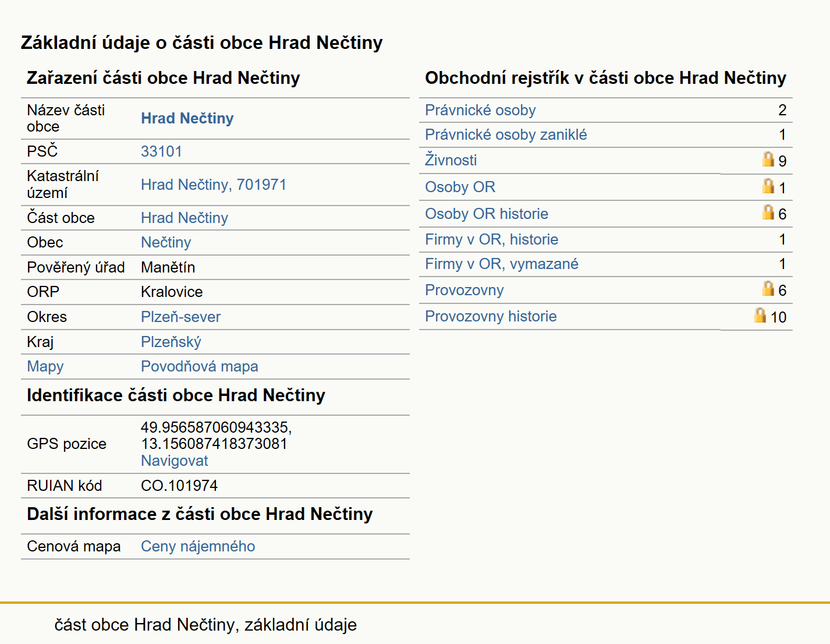Open the Živnosti link
The image size is (830, 644).
tap(451, 160)
